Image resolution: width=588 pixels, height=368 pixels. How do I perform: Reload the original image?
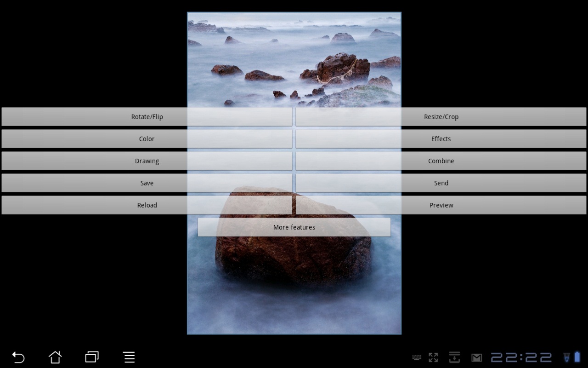147,205
